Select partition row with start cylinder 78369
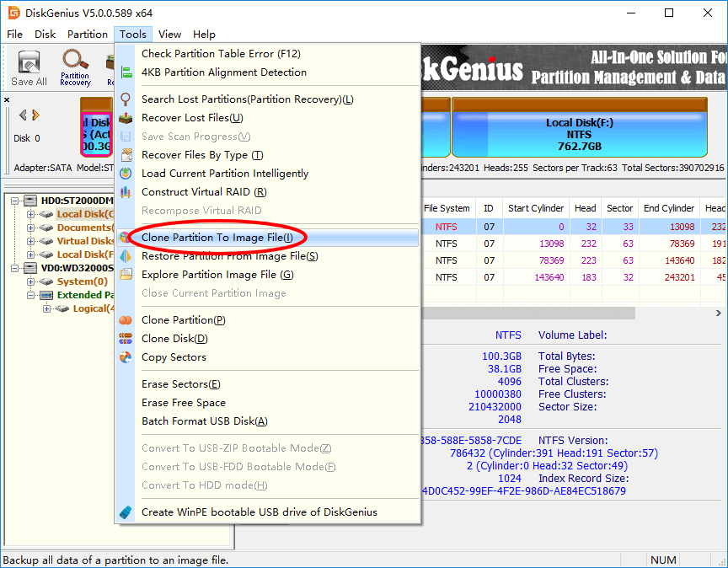 pos(574,260)
